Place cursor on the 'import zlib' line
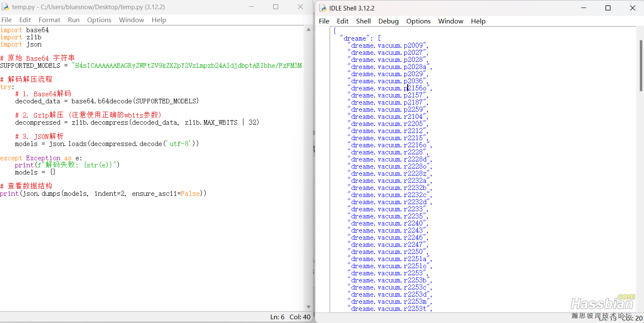The height and width of the screenshot is (323, 644). tap(21, 37)
